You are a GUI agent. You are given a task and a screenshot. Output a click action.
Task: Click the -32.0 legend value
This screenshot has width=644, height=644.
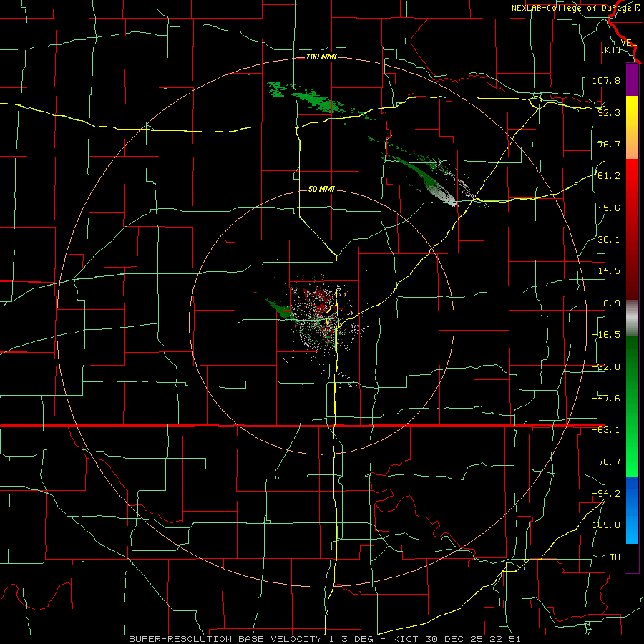pos(606,367)
